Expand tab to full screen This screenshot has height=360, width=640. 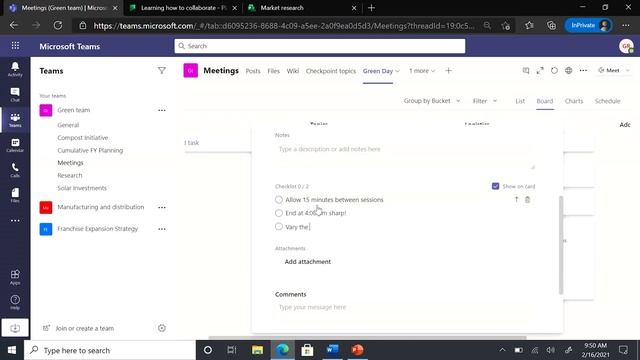[x=540, y=71]
